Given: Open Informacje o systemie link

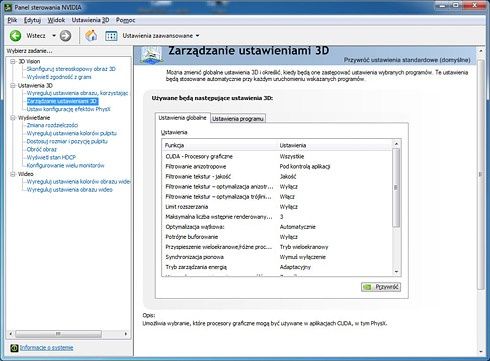Looking at the screenshot, I should [x=46, y=348].
